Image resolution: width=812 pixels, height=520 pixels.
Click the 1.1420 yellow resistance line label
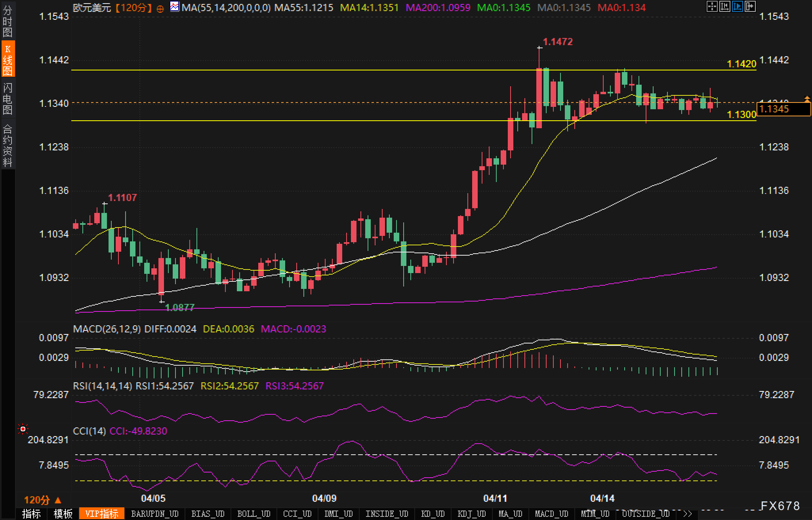point(741,64)
